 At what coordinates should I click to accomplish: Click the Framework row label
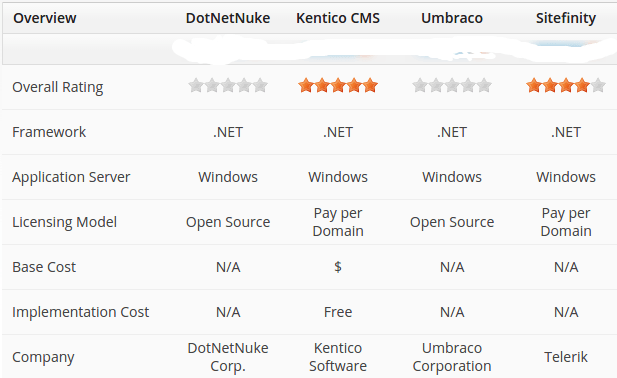tap(49, 132)
